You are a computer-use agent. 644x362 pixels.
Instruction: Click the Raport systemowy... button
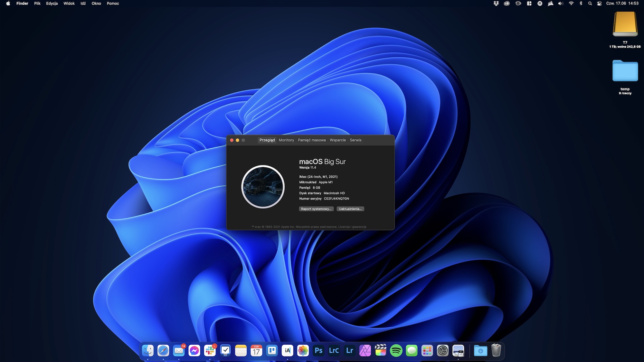click(x=316, y=209)
